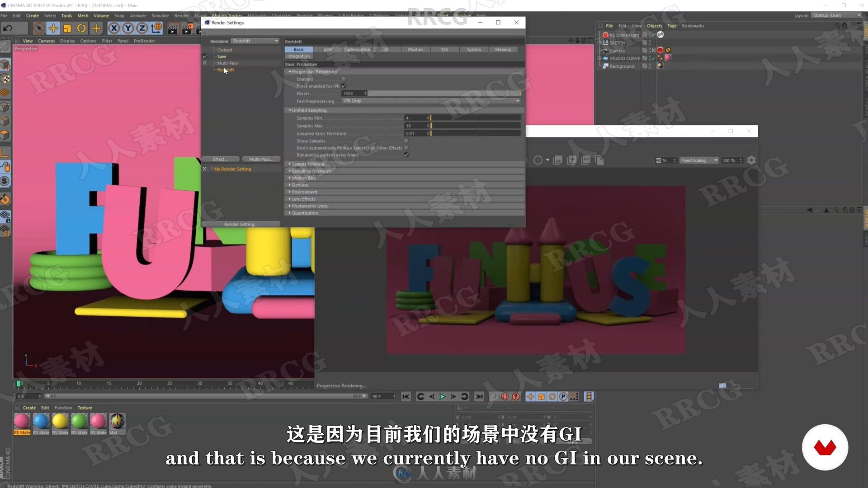
Task: Adjust the Adaptive Error Threshold slider
Action: 476,134
